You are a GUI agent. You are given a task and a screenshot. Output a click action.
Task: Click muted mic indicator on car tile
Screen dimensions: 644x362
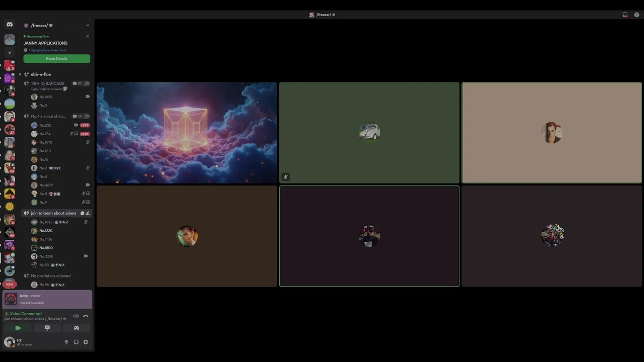point(285,177)
